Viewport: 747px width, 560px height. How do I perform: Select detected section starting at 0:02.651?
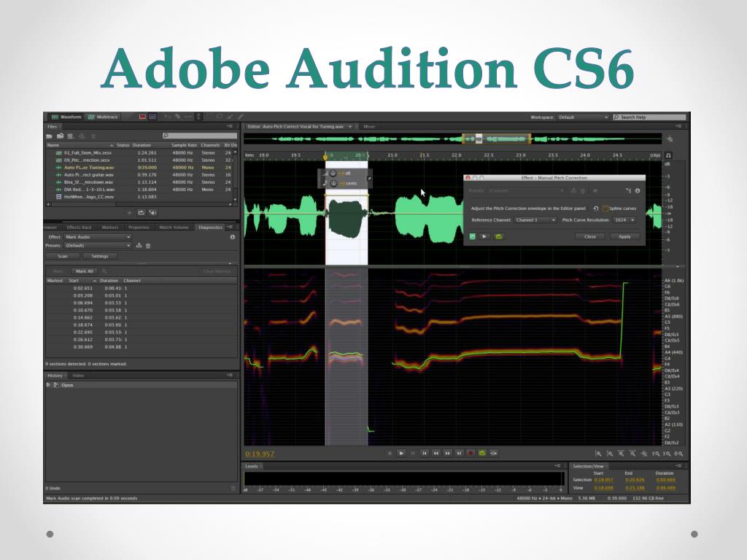(141, 288)
